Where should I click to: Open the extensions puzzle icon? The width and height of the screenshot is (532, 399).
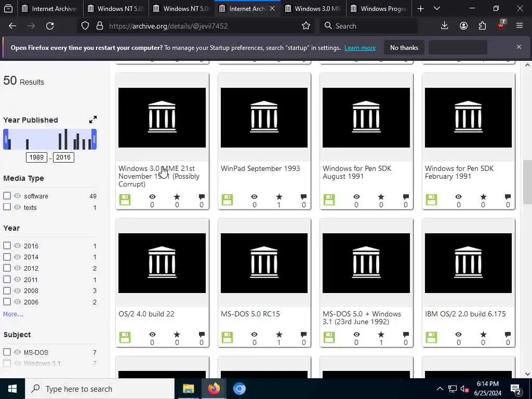pos(482,26)
